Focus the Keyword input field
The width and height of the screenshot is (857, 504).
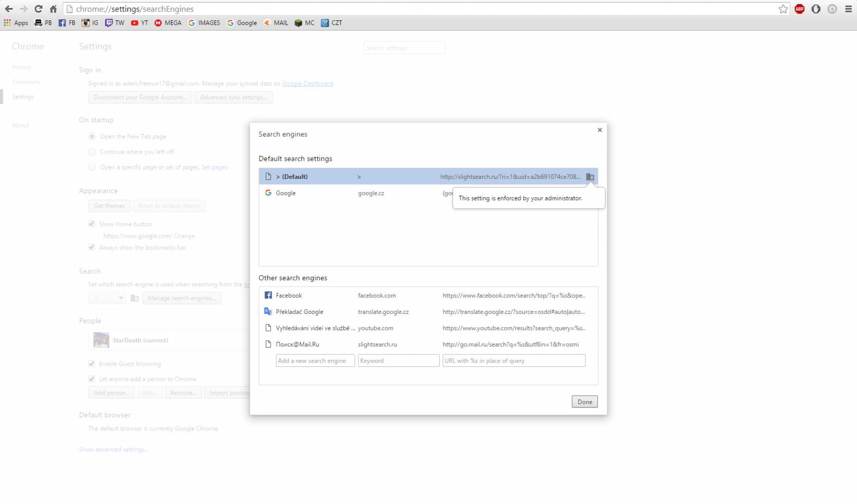(399, 360)
